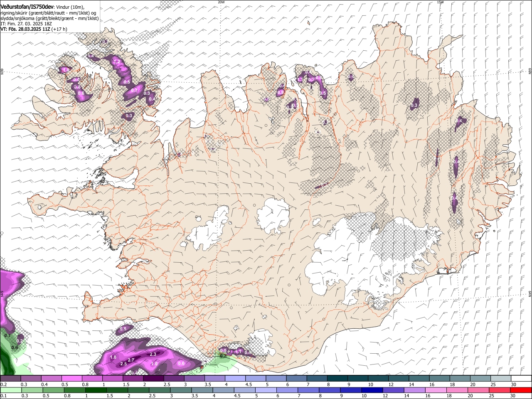Select the lilac lower swatch between 14 and 16
532x399 pixels.
pos(414,390)
